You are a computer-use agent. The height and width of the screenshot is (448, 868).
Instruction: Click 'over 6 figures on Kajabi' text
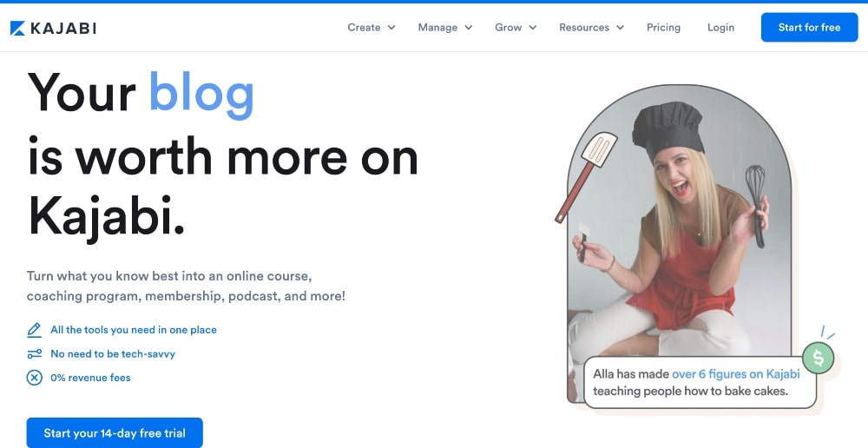coord(736,374)
